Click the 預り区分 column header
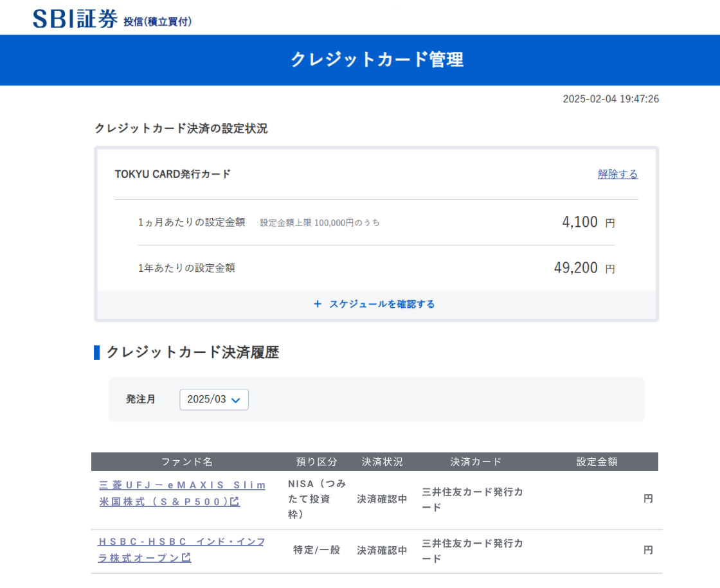Image resolution: width=720 pixels, height=588 pixels. pos(316,462)
